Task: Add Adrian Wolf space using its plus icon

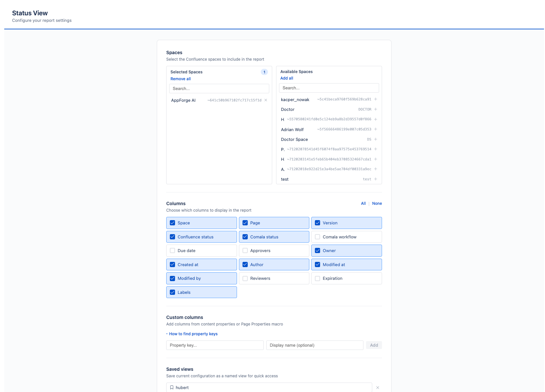Action: click(376, 129)
